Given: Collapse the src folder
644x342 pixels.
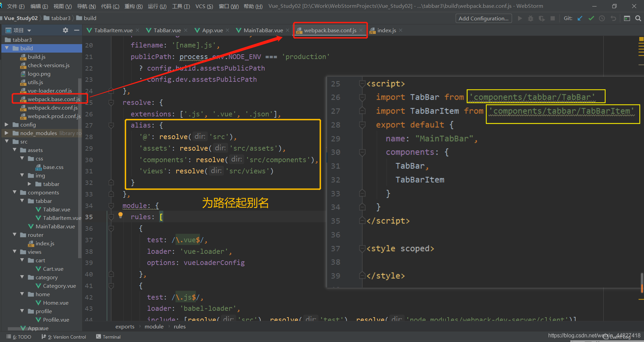Looking at the screenshot, I should (6, 141).
